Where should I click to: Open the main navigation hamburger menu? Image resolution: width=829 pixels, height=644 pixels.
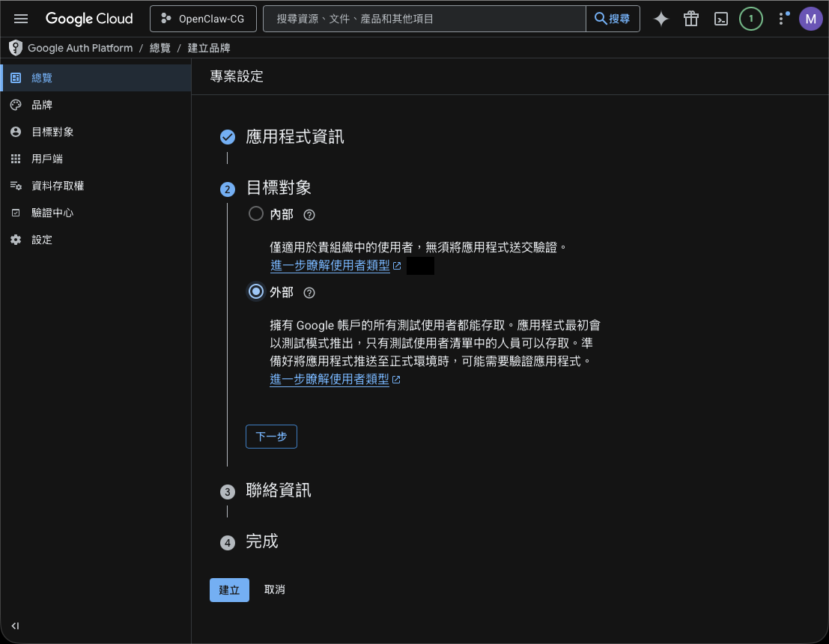click(21, 19)
